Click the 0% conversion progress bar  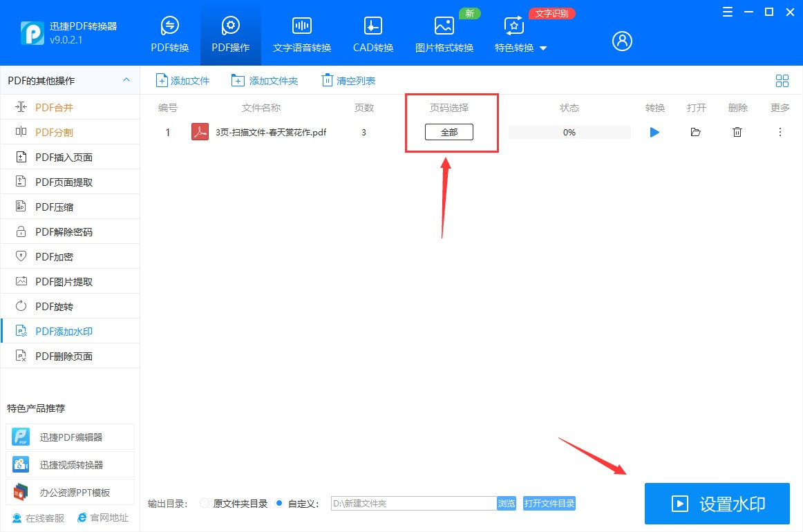pos(569,132)
